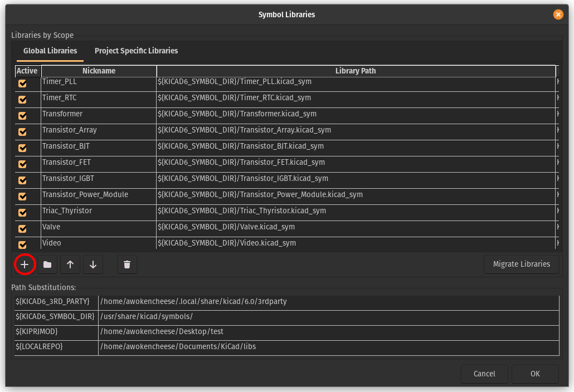Confirm with the OK button
This screenshot has height=392, width=574.
coord(535,374)
